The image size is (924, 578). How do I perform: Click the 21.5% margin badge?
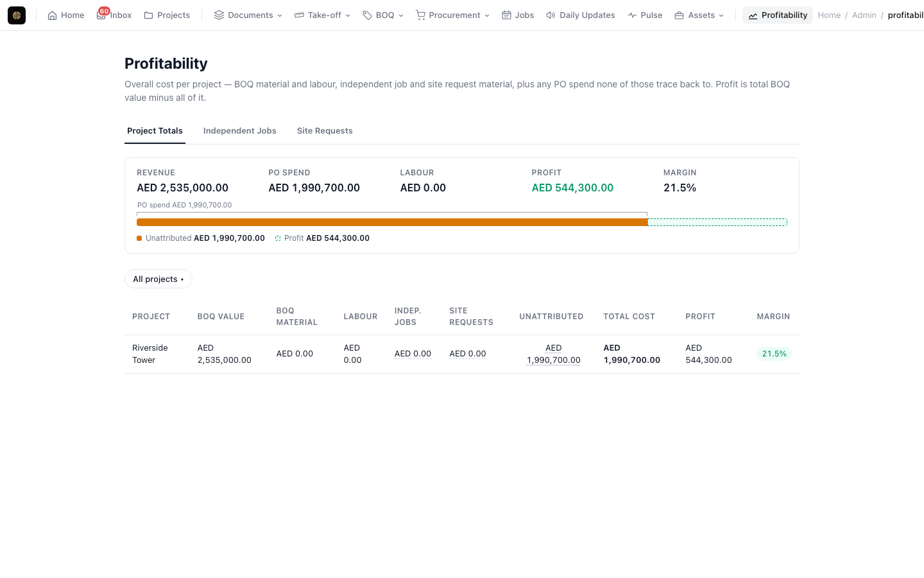tap(774, 354)
